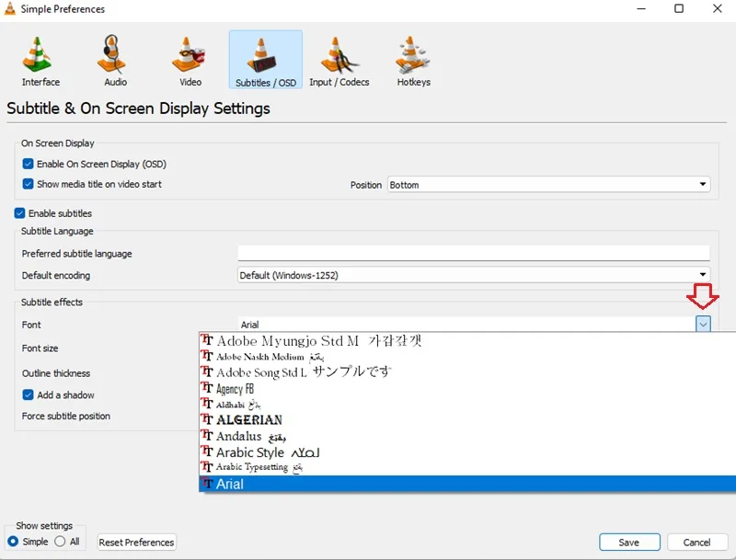Open the Audio preferences category
Viewport: 736px width, 560px height.
pos(115,61)
